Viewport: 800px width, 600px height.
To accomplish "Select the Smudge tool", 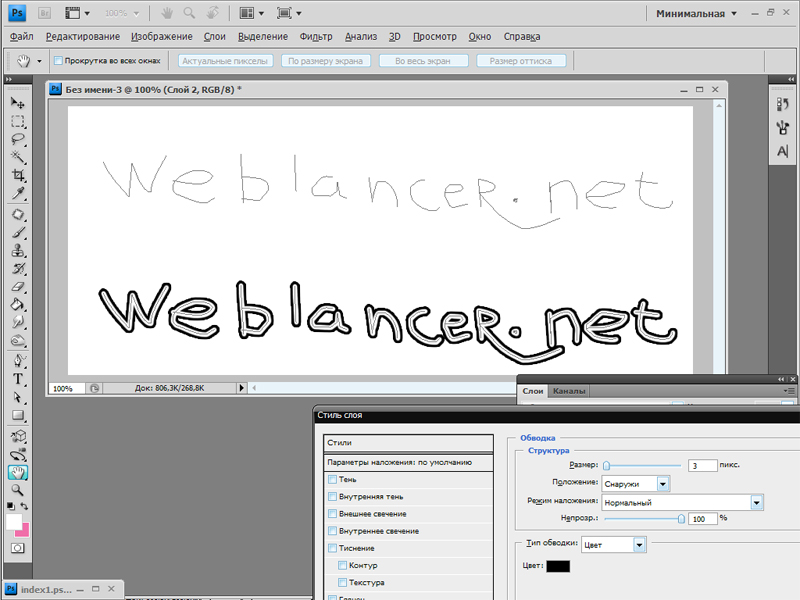I will click(18, 322).
